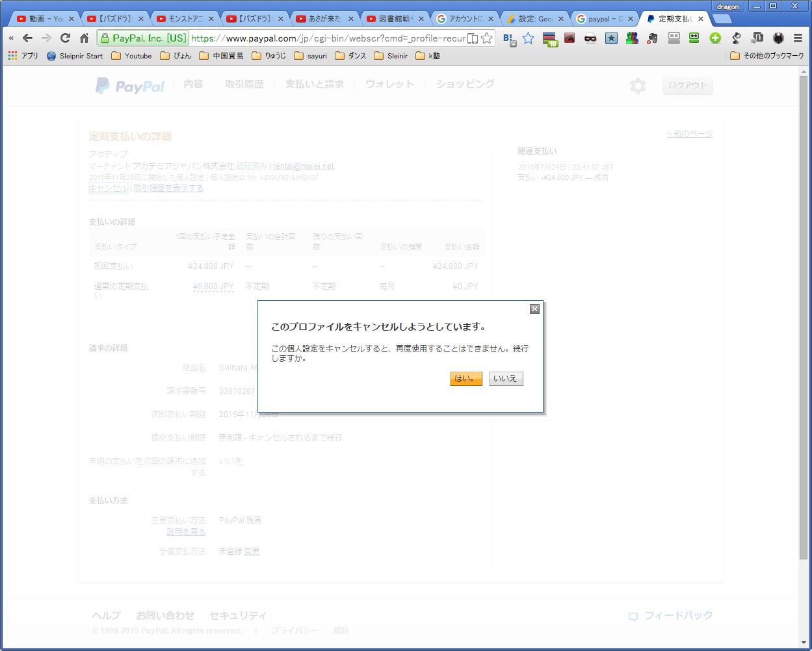This screenshot has width=812, height=651.
Task: Open the ウォレット navigation item
Action: pyautogui.click(x=389, y=84)
